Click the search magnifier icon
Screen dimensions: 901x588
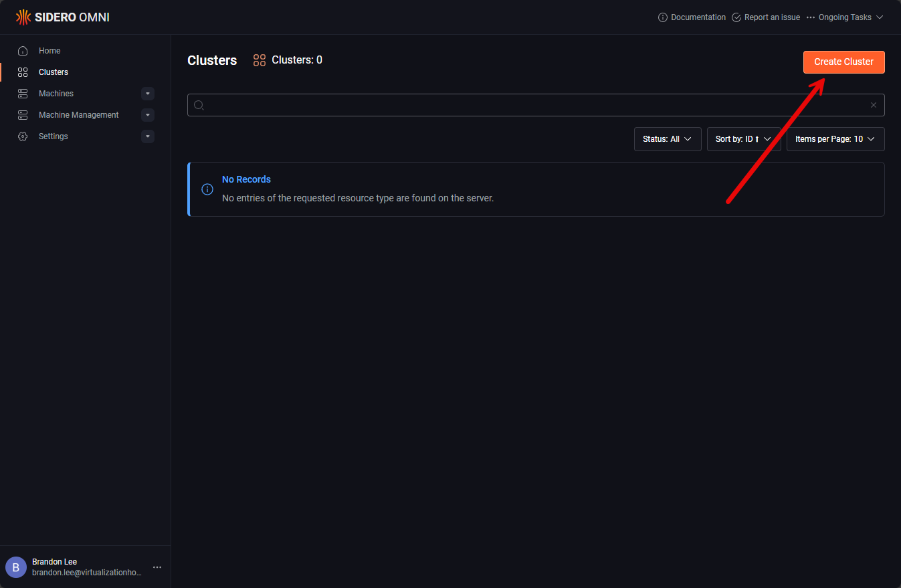tap(199, 105)
